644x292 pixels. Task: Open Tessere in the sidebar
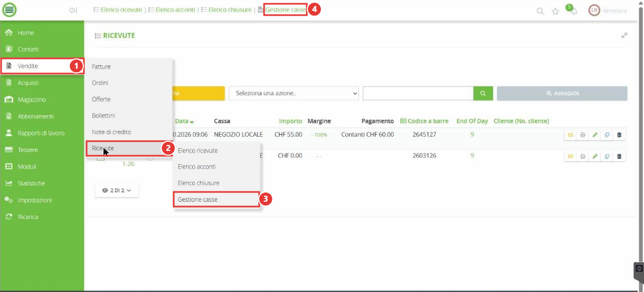pyautogui.click(x=42, y=150)
